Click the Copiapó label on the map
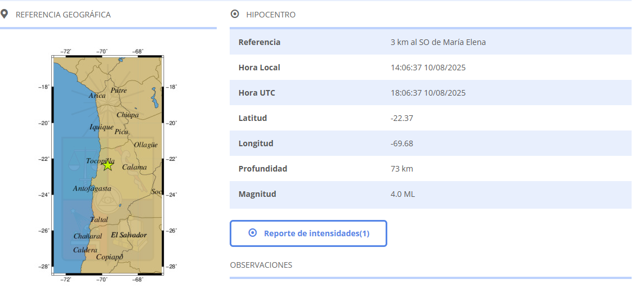Screen dimensions: 644x288 point(110,257)
